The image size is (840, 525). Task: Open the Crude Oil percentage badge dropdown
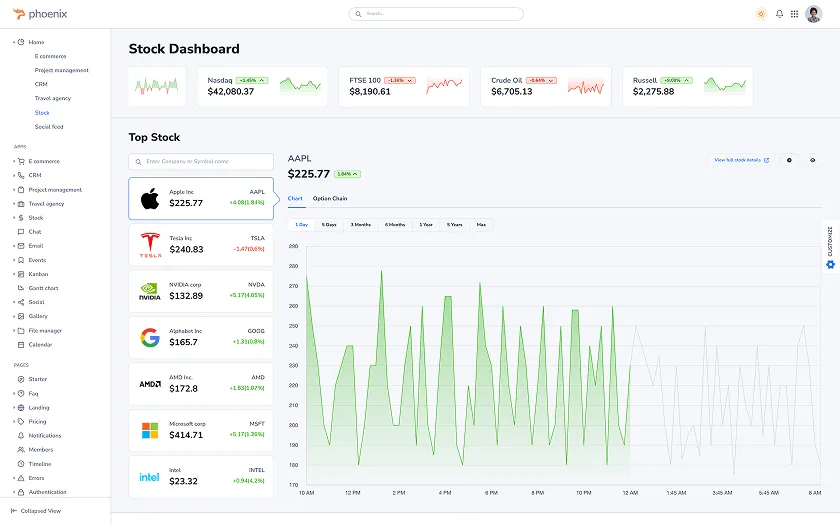tap(541, 80)
